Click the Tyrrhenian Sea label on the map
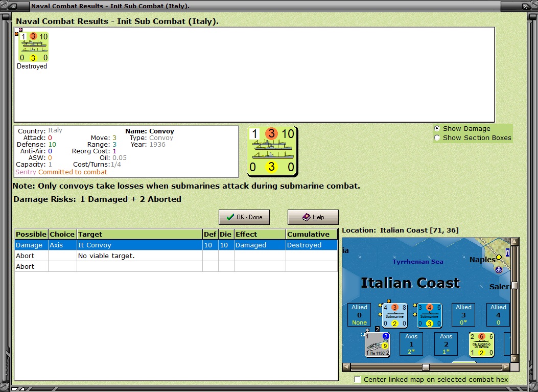Image resolution: width=538 pixels, height=392 pixels. 417,262
